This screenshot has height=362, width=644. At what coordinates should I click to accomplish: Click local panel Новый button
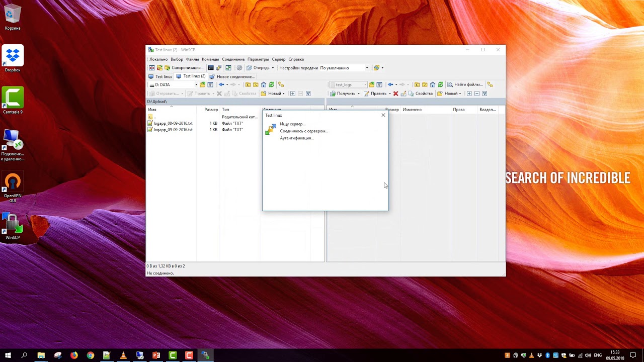coord(272,94)
